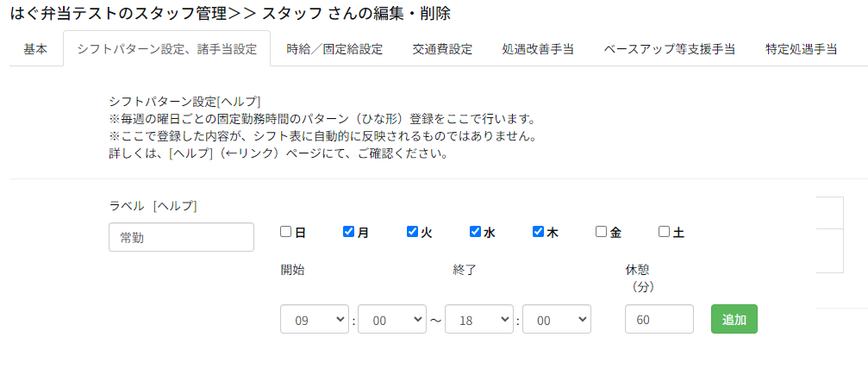Viewport: 868px width, 381px height.
Task: Select the 特定処遇手当 tab
Action: click(801, 49)
